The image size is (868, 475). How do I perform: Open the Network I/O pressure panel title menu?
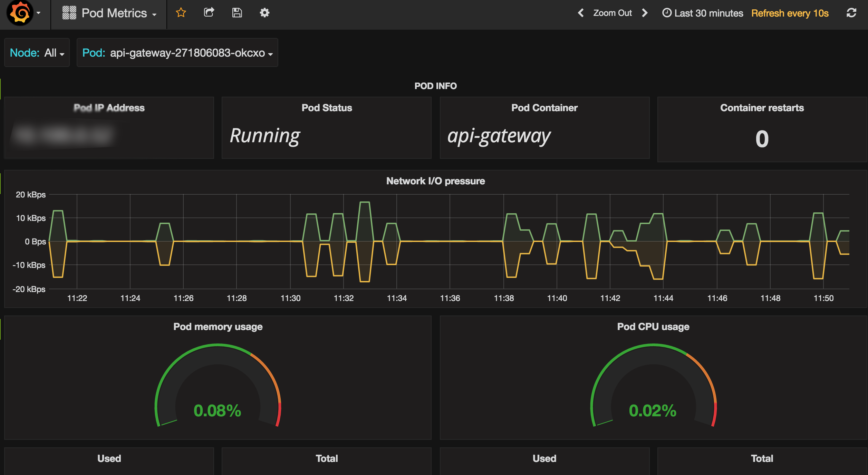tap(435, 181)
